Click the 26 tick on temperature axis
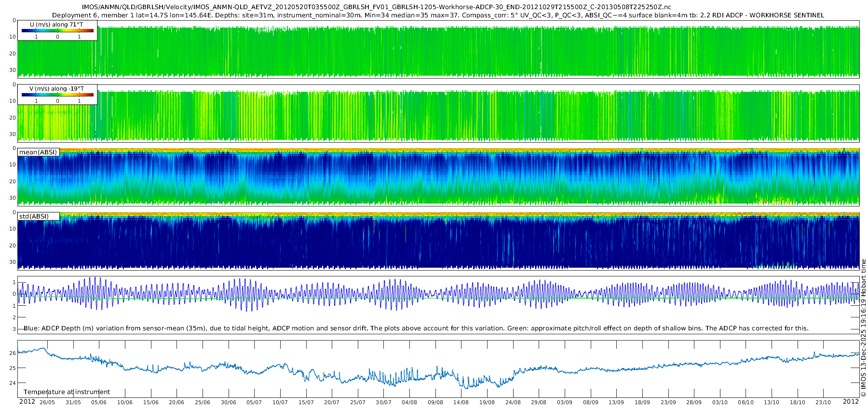The height and width of the screenshot is (410, 868). tap(13, 353)
